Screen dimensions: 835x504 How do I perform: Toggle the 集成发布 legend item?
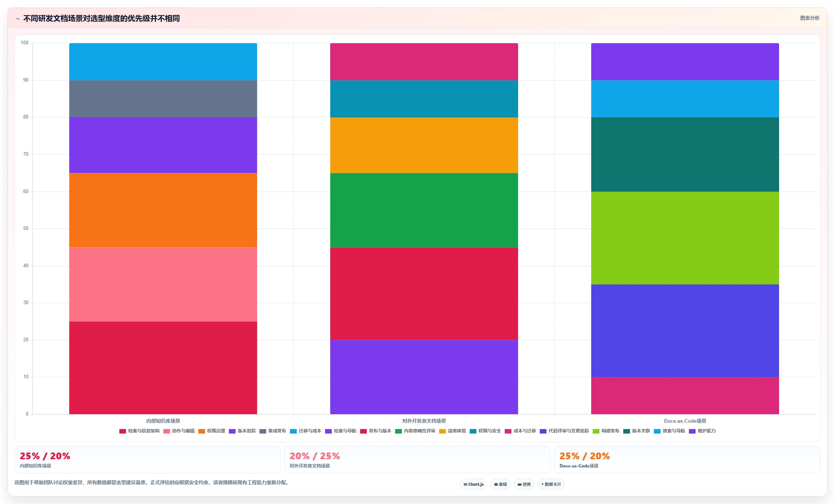(x=272, y=431)
